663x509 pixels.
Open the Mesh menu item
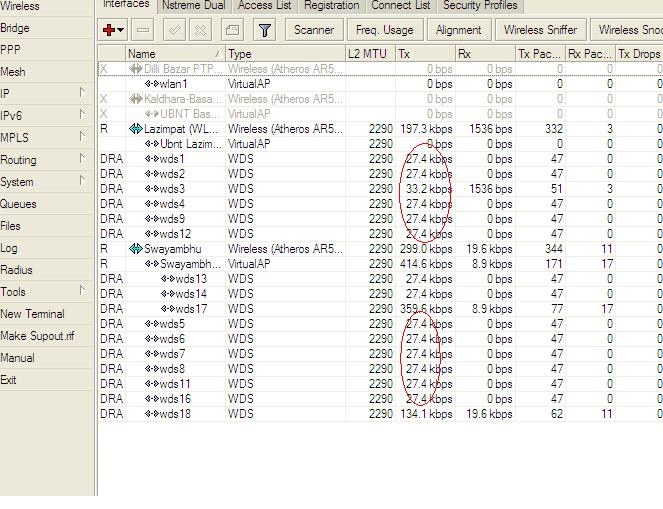pos(13,72)
